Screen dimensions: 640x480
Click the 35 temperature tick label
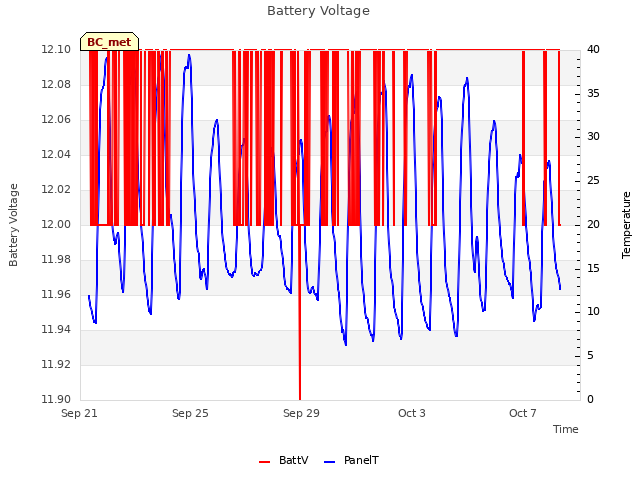pyautogui.click(x=593, y=93)
